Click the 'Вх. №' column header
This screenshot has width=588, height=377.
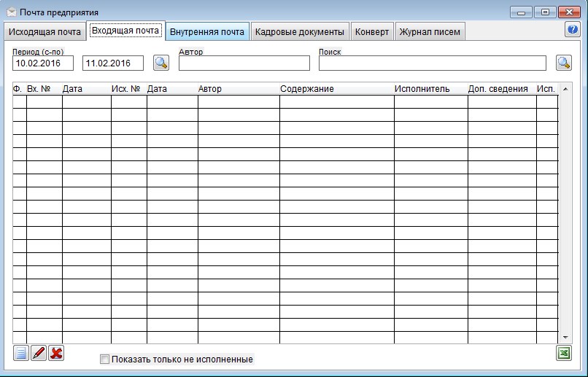point(45,89)
